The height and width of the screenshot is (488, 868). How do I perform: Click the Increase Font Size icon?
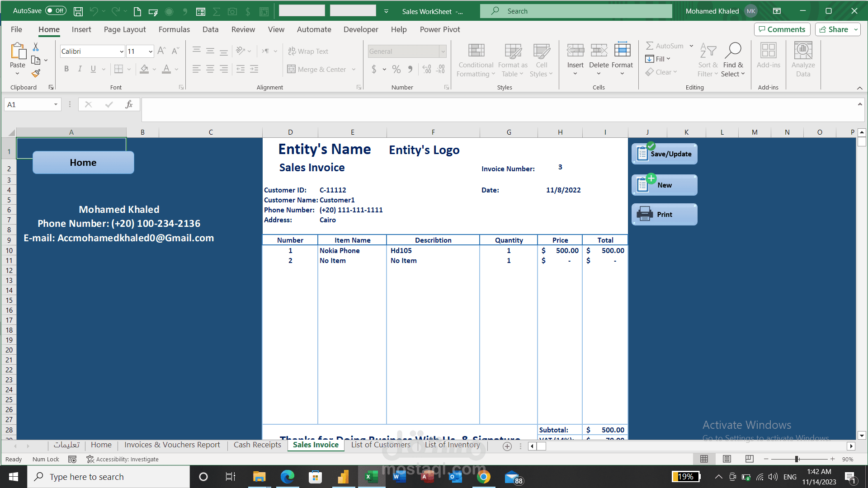pyautogui.click(x=161, y=51)
